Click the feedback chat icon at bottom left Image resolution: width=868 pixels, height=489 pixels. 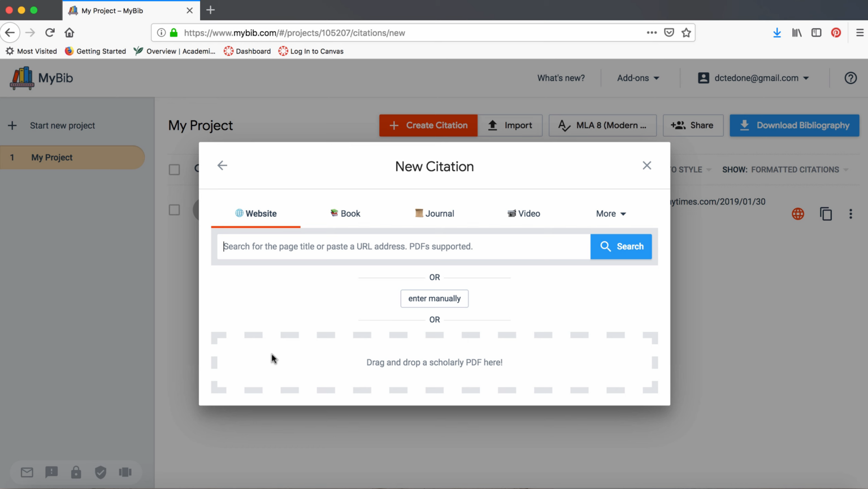coord(51,472)
